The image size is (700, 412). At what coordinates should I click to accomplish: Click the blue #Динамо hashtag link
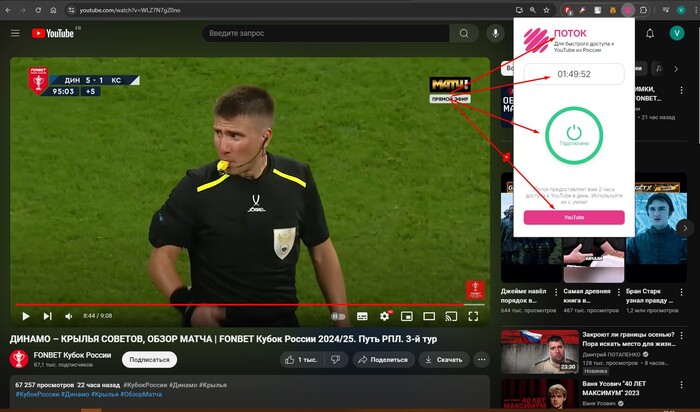[x=75, y=394]
